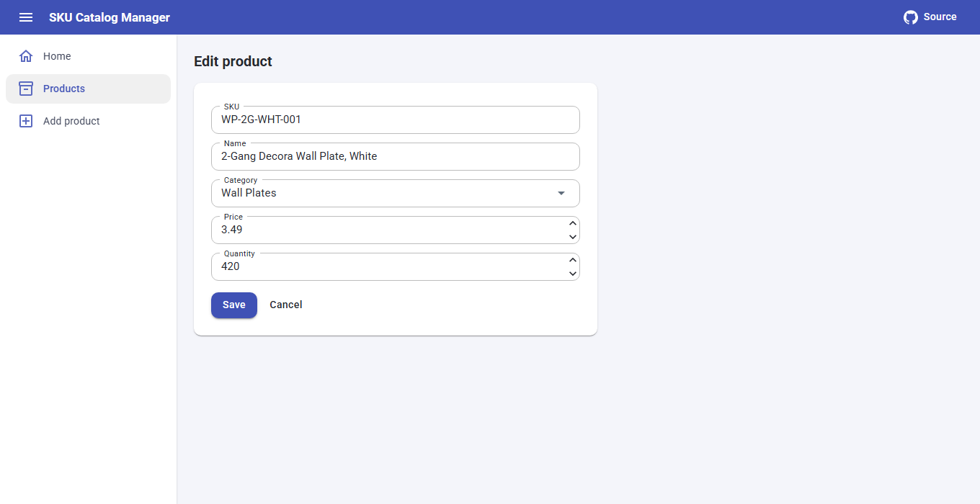Image resolution: width=980 pixels, height=504 pixels.
Task: Decrease the Price with down arrow
Action: (573, 237)
